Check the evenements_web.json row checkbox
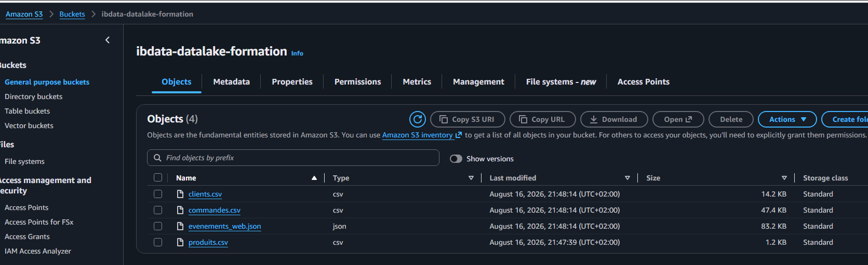The image size is (868, 265). tap(158, 226)
